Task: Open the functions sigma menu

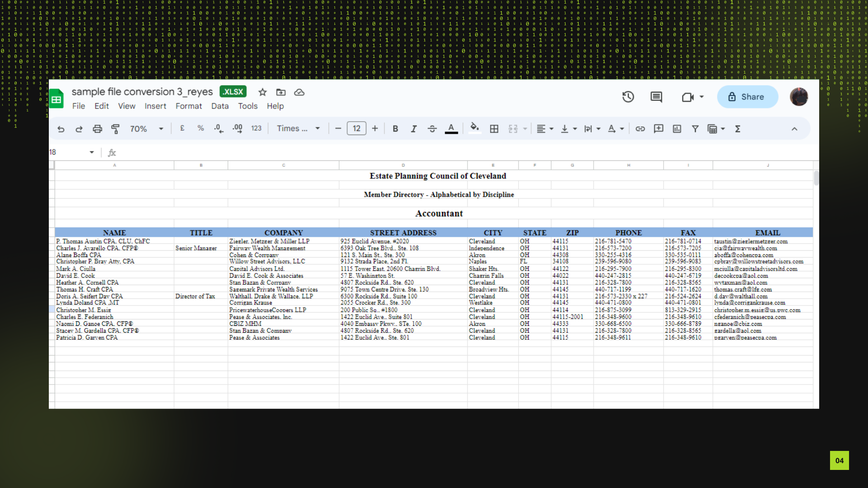Action: coord(738,129)
